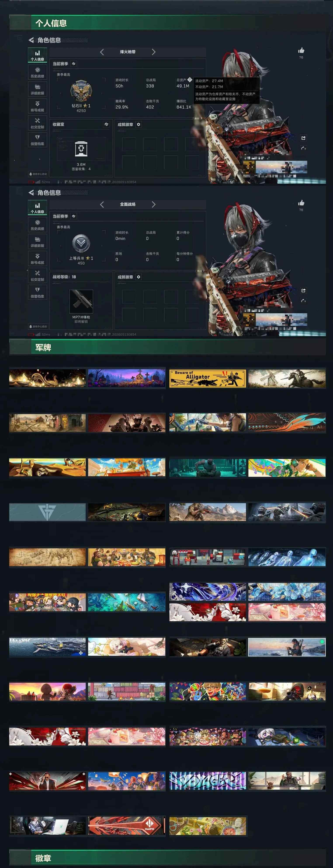Click the left chevron beside 烽火地带
This screenshot has width=333, height=868.
click(102, 52)
